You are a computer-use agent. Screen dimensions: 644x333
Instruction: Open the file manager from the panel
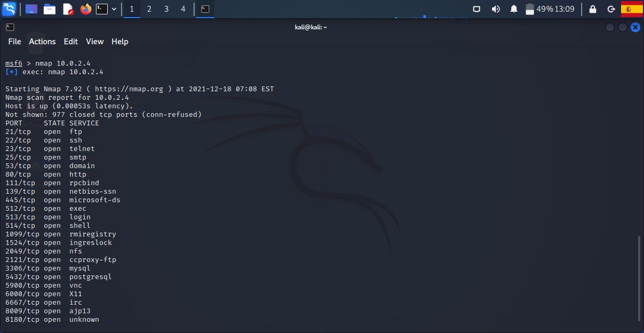pyautogui.click(x=50, y=9)
